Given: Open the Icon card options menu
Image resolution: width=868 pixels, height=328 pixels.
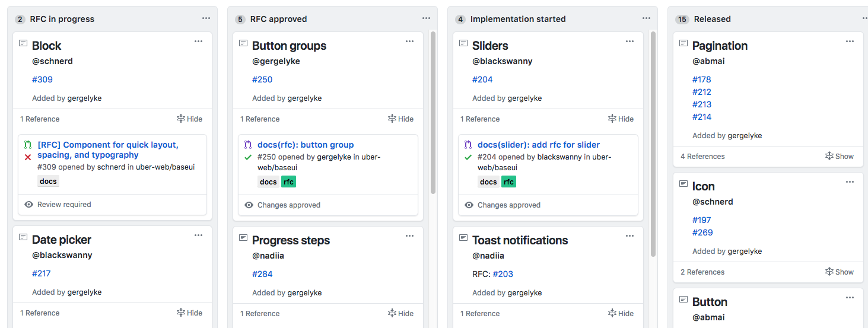Looking at the screenshot, I should 850,182.
